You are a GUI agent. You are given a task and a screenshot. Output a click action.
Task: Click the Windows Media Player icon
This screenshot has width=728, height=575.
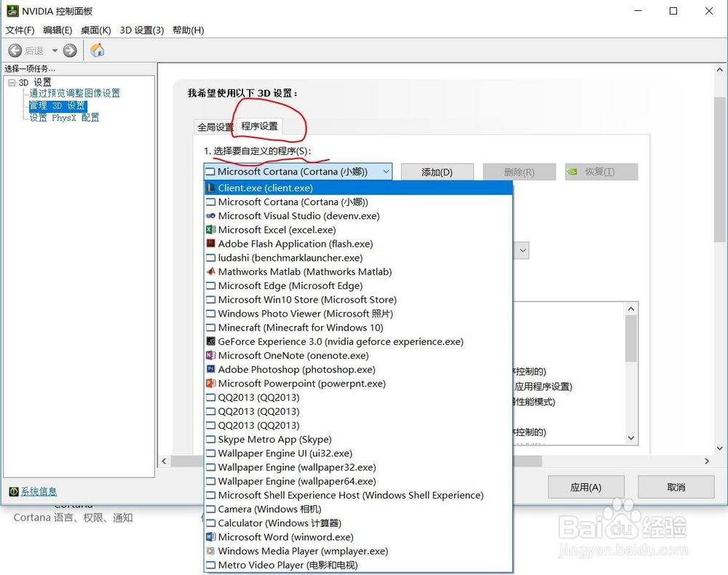(210, 551)
